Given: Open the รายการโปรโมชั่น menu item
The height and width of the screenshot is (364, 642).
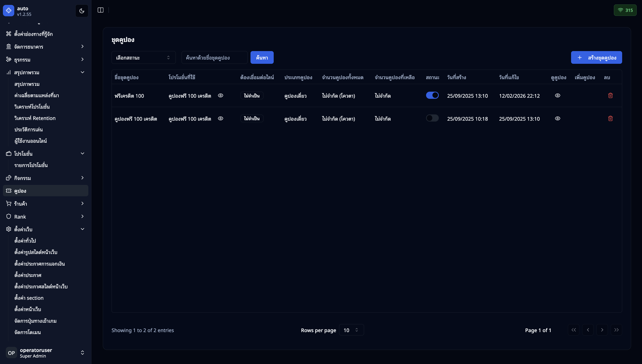Looking at the screenshot, I should click(31, 165).
